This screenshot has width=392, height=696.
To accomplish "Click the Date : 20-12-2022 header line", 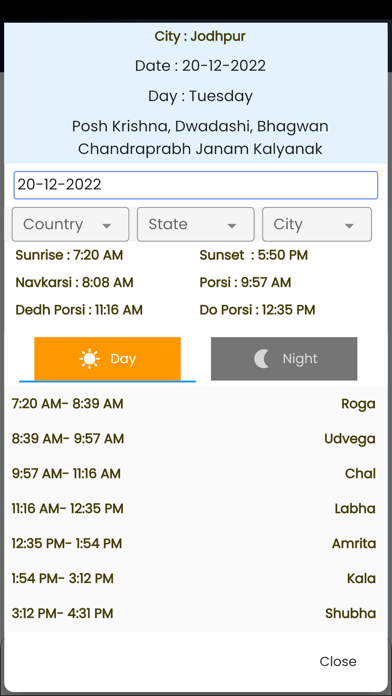I will click(x=201, y=66).
